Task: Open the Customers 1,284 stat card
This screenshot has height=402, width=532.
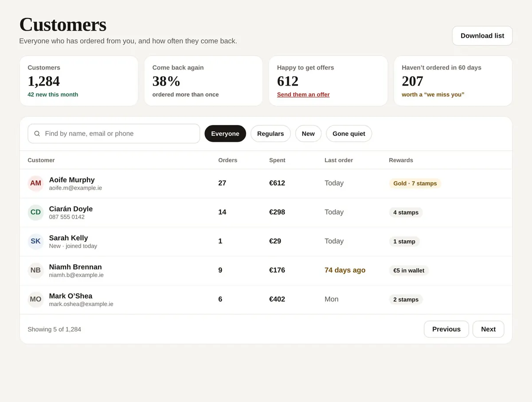Action: pos(79,81)
